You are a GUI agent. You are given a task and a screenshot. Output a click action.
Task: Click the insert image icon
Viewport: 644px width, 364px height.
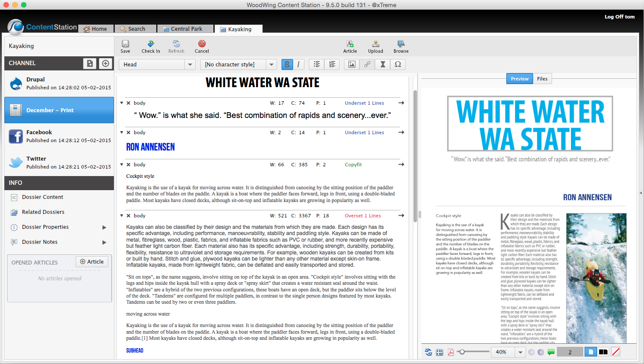click(352, 64)
